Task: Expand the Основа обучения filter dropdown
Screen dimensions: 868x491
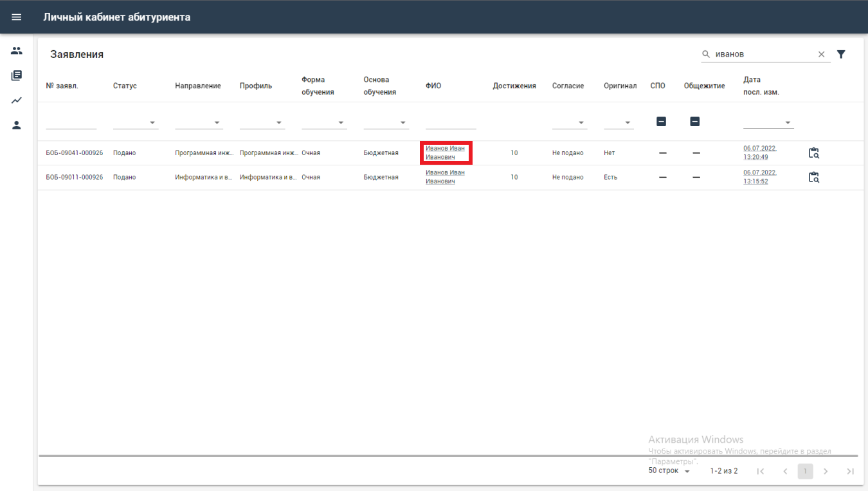Action: pos(386,122)
